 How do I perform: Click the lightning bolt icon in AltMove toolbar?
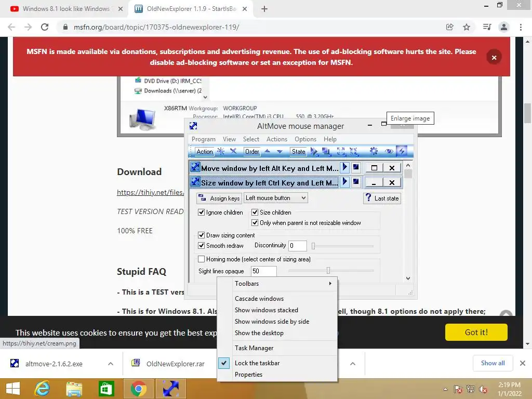point(402,151)
